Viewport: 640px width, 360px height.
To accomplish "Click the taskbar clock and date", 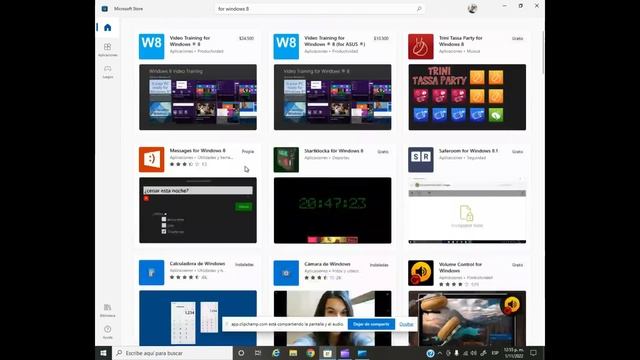I will (x=514, y=353).
